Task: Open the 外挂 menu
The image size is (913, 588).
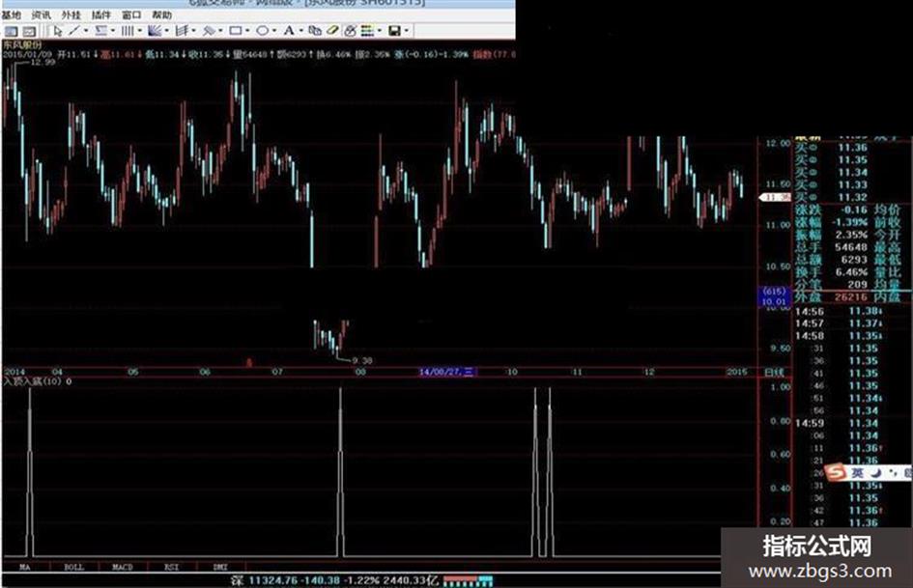Action: coord(71,15)
